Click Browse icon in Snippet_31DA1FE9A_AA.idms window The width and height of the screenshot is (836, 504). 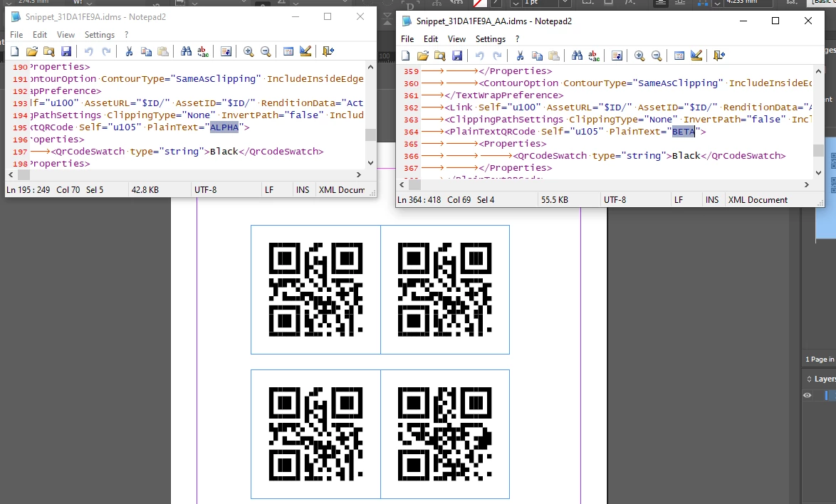click(x=440, y=56)
